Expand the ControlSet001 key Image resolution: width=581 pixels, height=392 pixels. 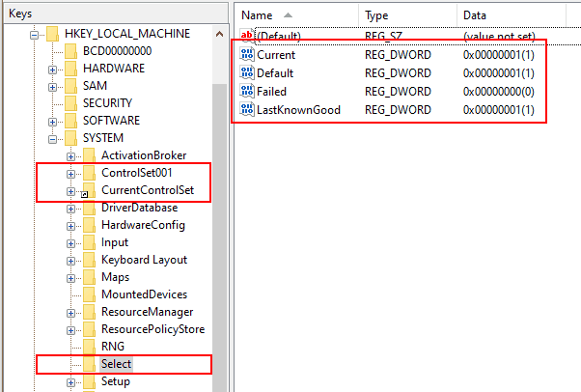click(70, 174)
